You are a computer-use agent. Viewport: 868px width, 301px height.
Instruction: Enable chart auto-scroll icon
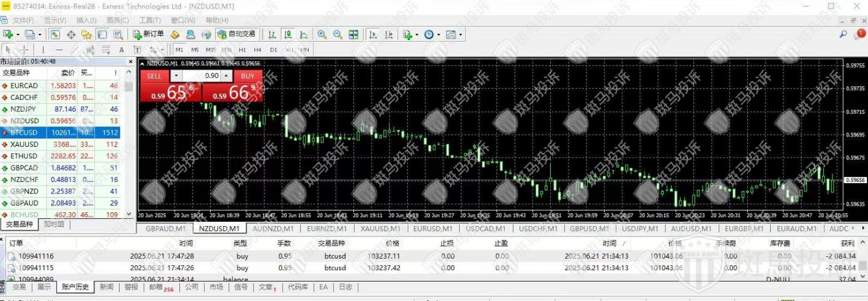click(373, 34)
